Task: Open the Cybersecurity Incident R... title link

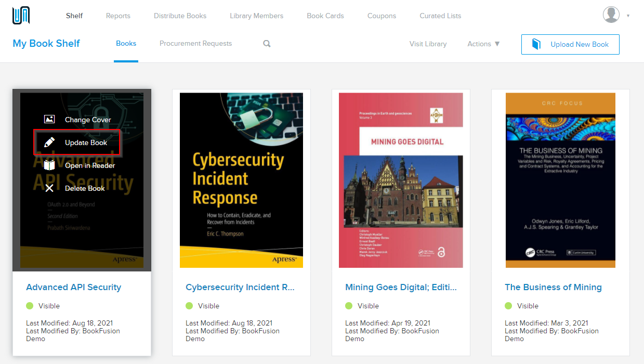Action: coord(240,287)
